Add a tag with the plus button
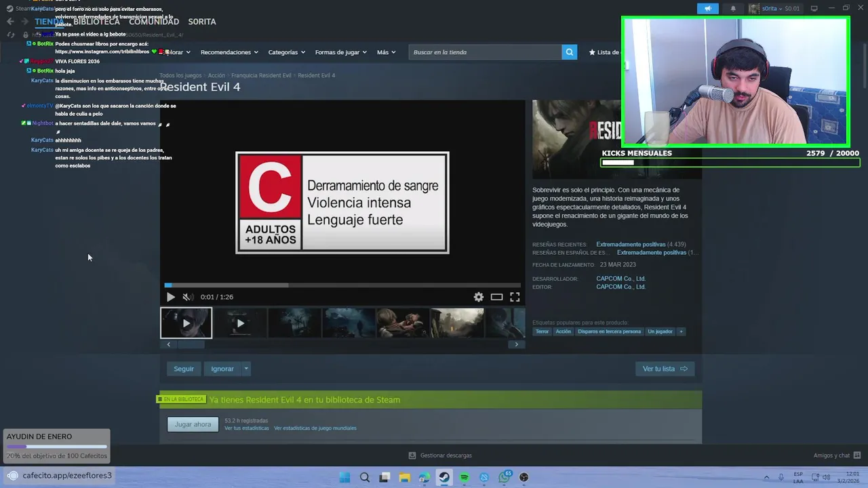 point(681,331)
